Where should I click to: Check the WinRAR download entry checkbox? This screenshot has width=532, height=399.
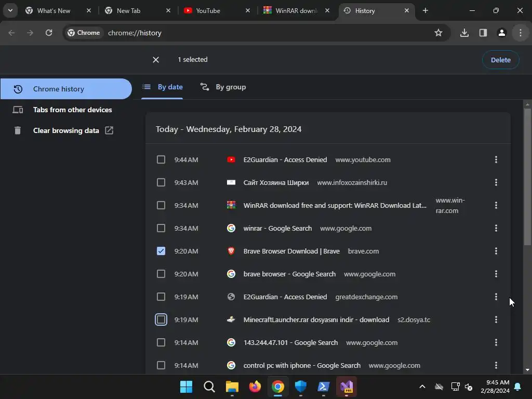161,205
